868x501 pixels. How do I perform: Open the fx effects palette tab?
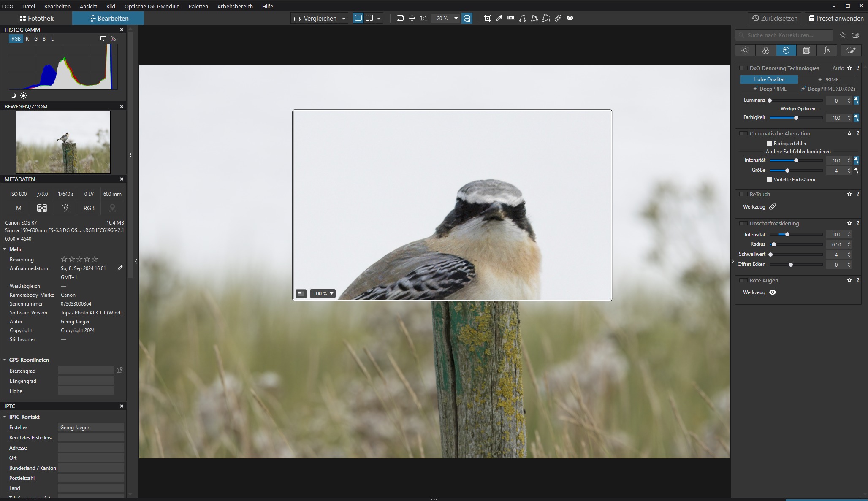(x=827, y=50)
